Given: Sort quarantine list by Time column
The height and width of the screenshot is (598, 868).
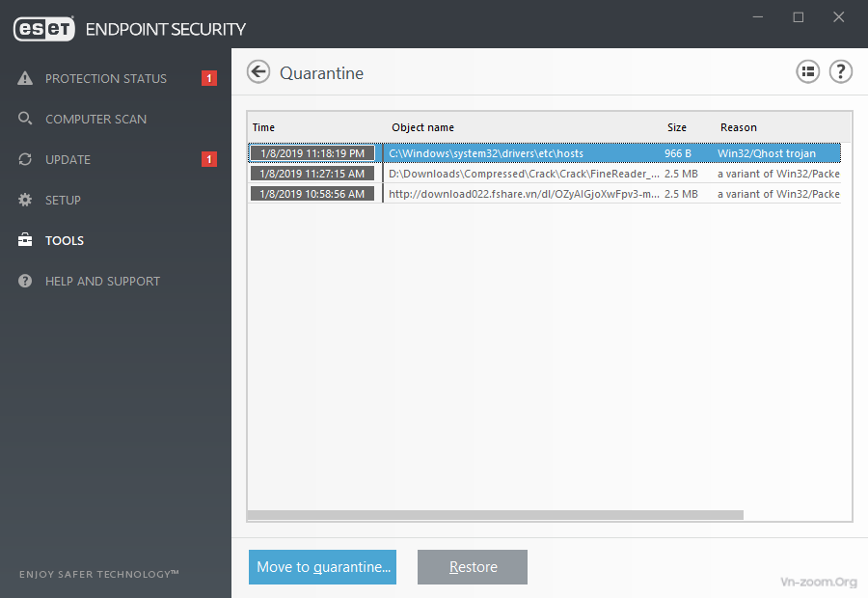Looking at the screenshot, I should [x=264, y=127].
